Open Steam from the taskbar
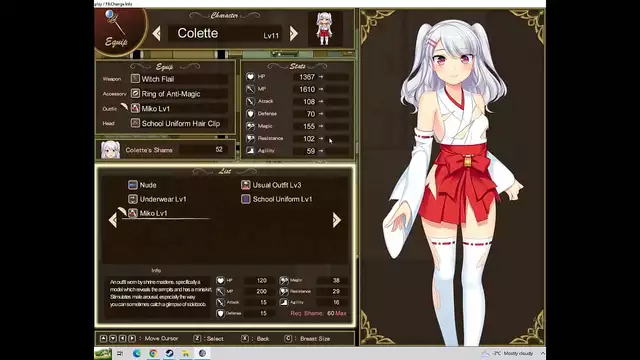640x360 pixels. coord(169,353)
